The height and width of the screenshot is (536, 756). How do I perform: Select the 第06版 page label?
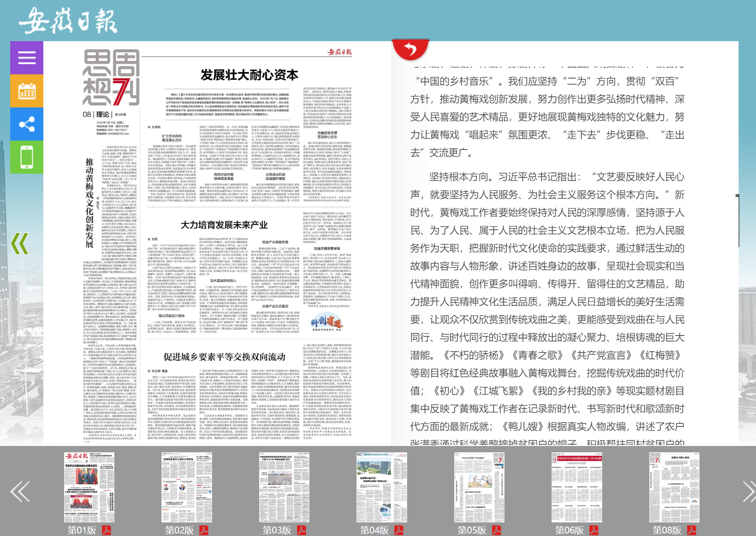[x=569, y=530]
